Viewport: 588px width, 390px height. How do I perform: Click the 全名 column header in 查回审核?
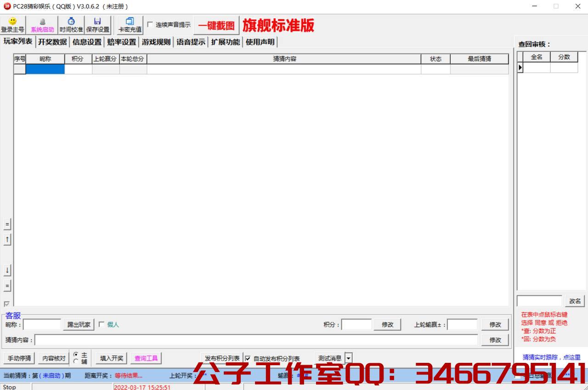click(537, 57)
